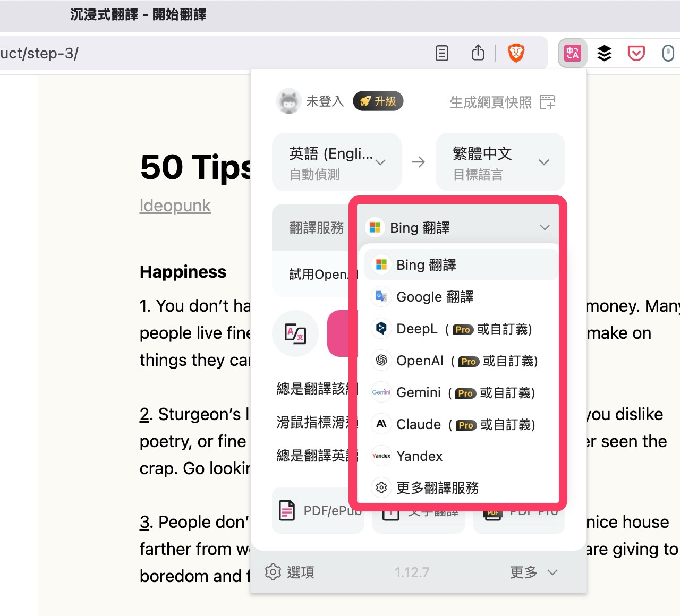The width and height of the screenshot is (680, 616).
Task: Click the Pocket save icon
Action: click(x=636, y=53)
